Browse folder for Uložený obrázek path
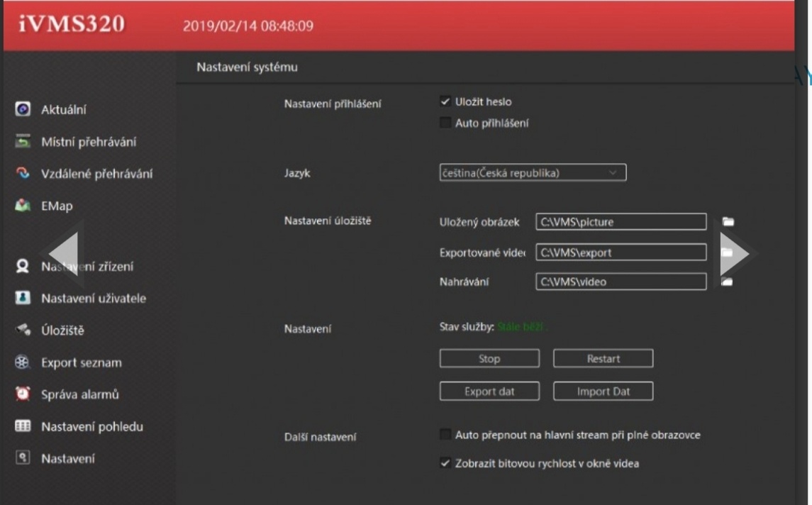The height and width of the screenshot is (505, 812). point(728,222)
